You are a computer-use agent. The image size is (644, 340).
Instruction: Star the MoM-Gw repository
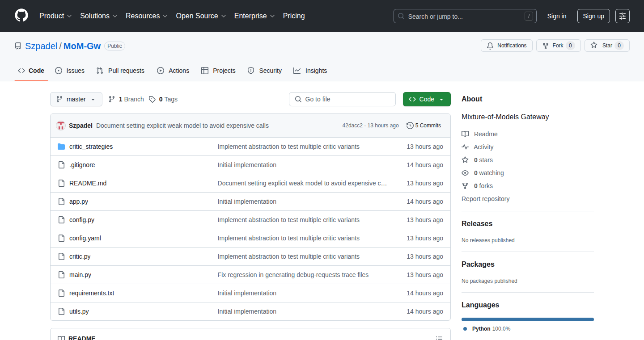pyautogui.click(x=607, y=46)
